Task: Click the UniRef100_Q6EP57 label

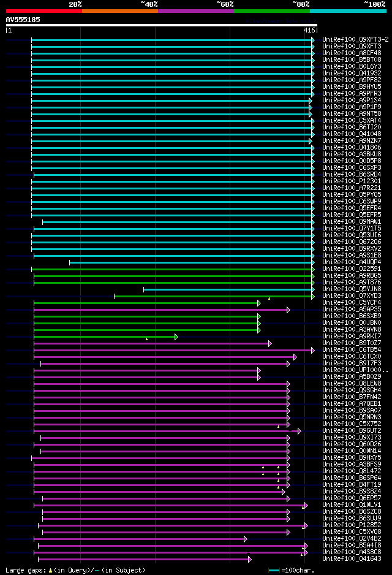Action: pyautogui.click(x=352, y=498)
